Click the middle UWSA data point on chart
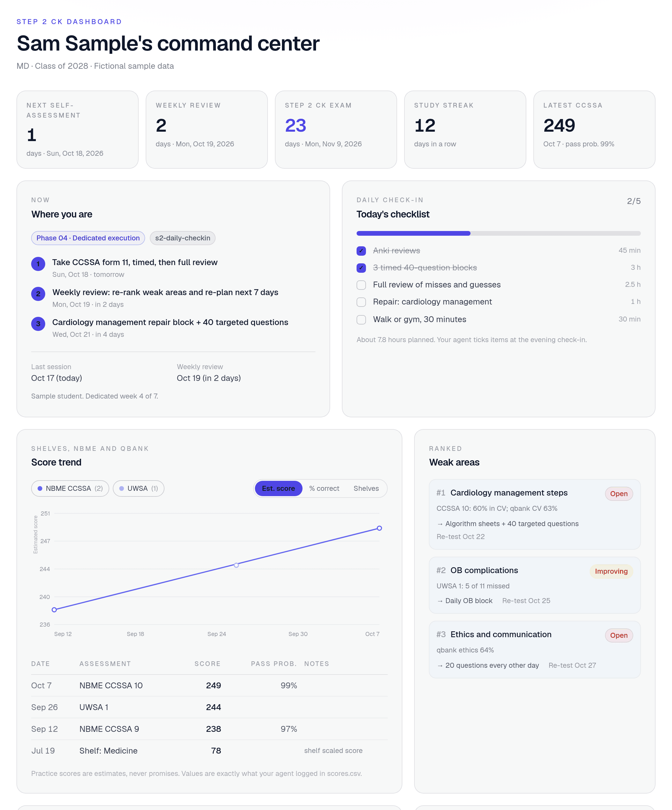Screen dimensions: 672x810 pyautogui.click(x=236, y=565)
